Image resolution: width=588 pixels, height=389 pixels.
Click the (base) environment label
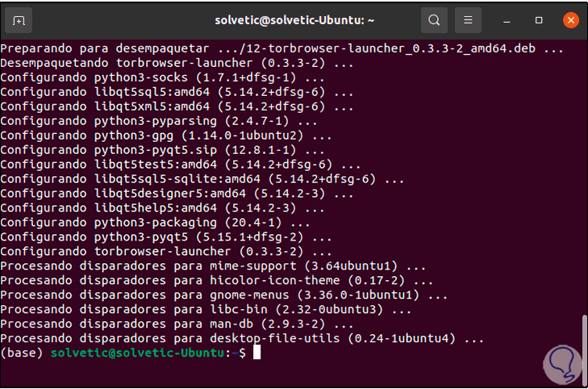[22, 353]
